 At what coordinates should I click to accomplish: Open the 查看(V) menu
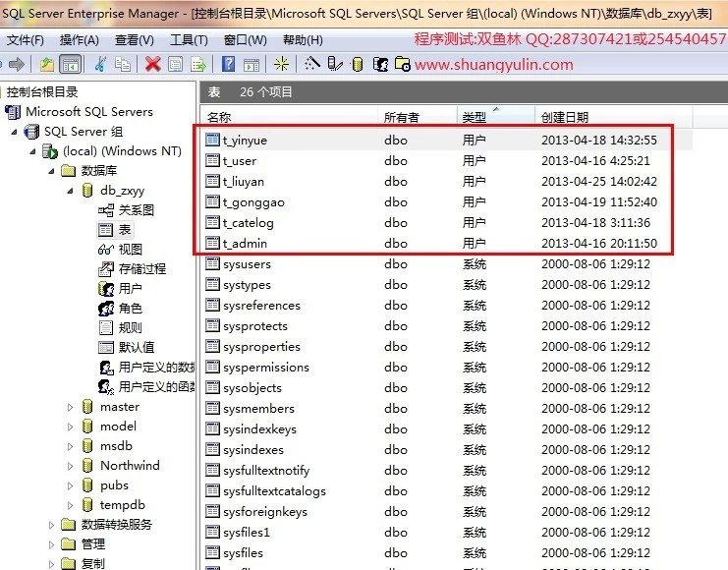click(135, 40)
